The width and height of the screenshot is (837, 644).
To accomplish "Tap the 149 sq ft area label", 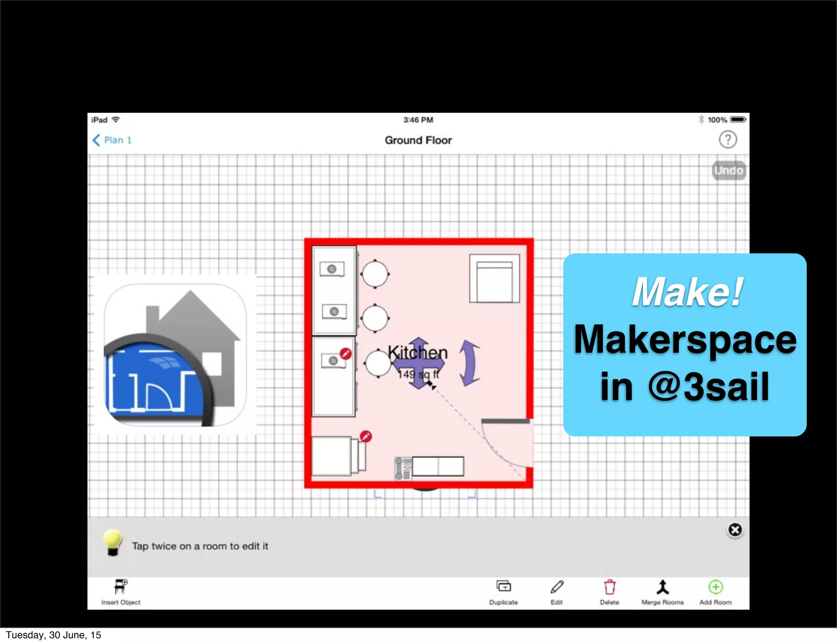I will [x=418, y=374].
